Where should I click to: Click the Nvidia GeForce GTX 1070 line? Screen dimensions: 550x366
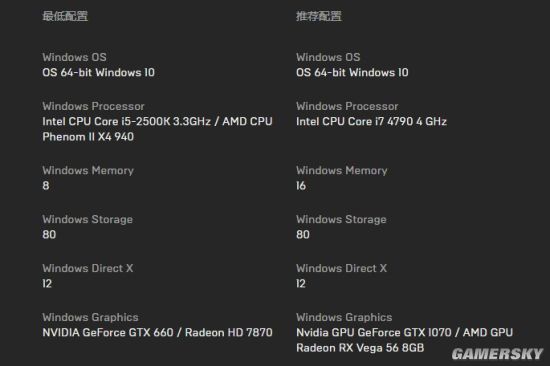[x=404, y=332]
